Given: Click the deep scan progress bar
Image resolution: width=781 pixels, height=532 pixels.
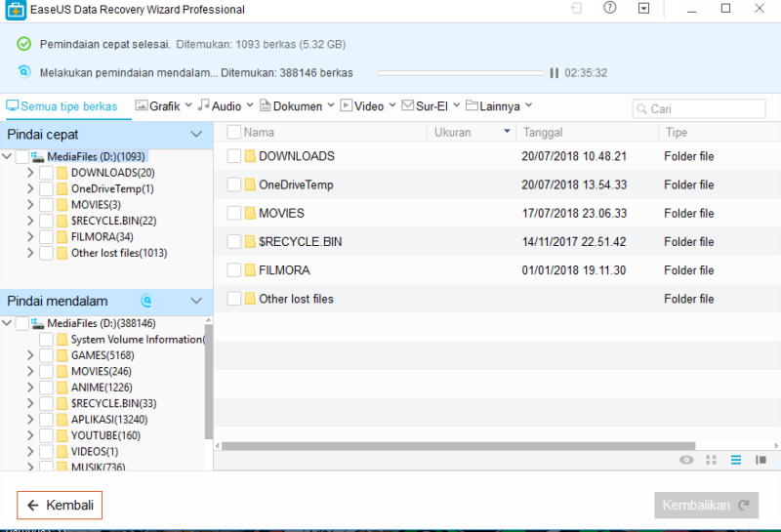Looking at the screenshot, I should coord(460,73).
